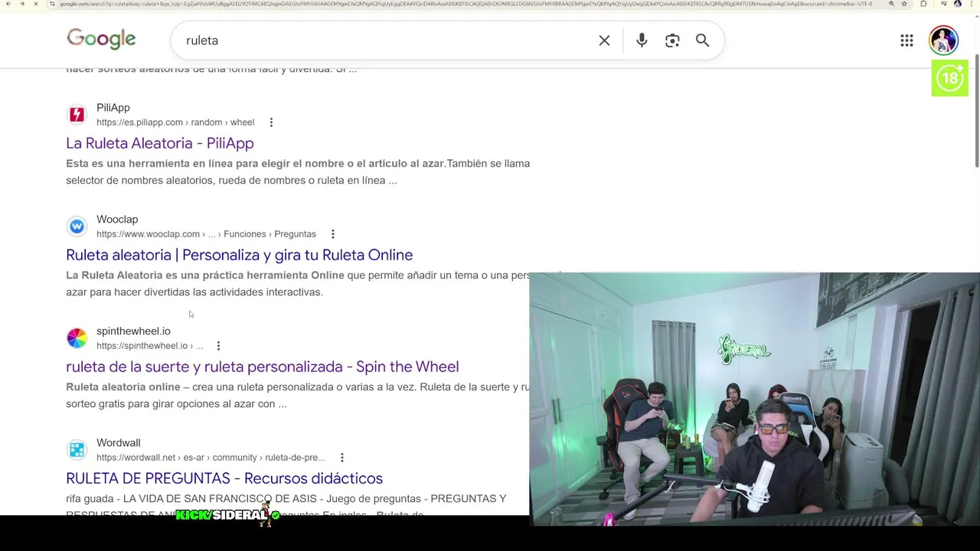Open the zoom magnifier icon in address bar
Viewport: 980px width, 551px height.
(891, 4)
